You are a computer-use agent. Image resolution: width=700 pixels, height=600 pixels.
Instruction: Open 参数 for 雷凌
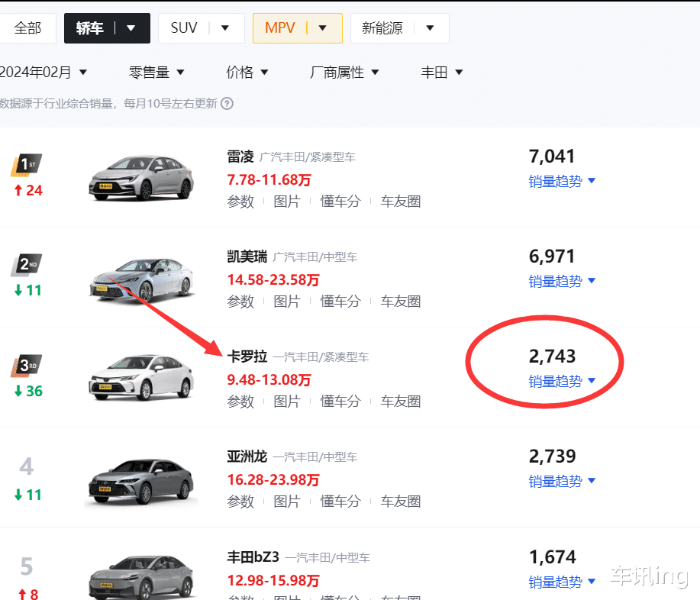240,202
